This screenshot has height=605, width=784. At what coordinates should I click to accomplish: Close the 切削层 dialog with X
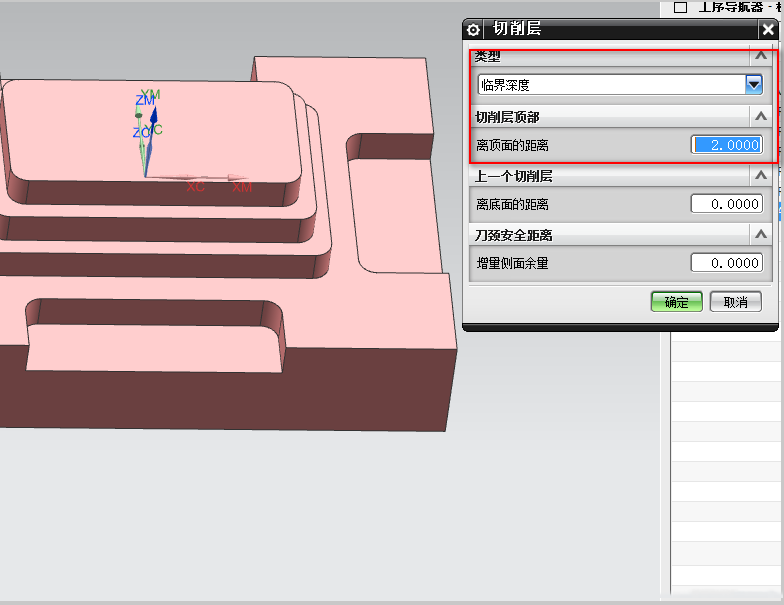[x=767, y=29]
